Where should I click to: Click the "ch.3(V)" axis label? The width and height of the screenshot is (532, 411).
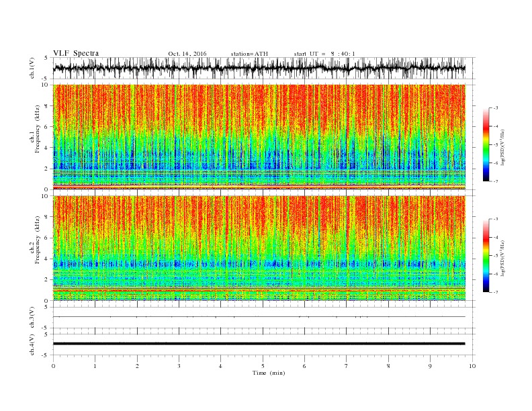click(x=32, y=318)
